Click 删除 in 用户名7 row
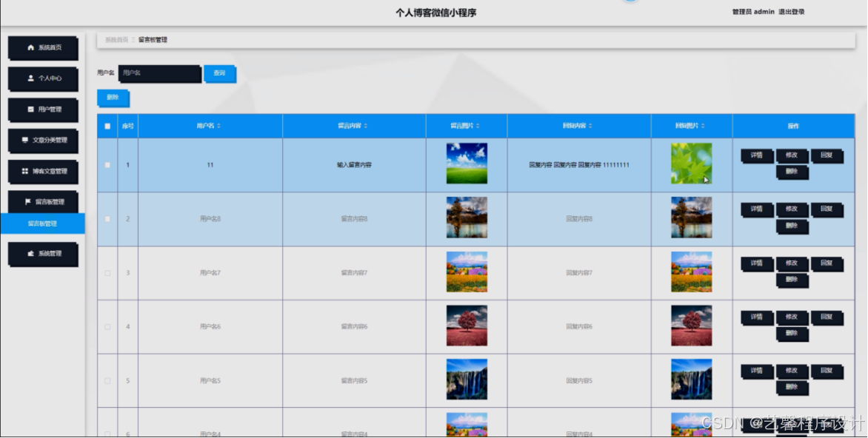The width and height of the screenshot is (868, 438). pos(792,280)
